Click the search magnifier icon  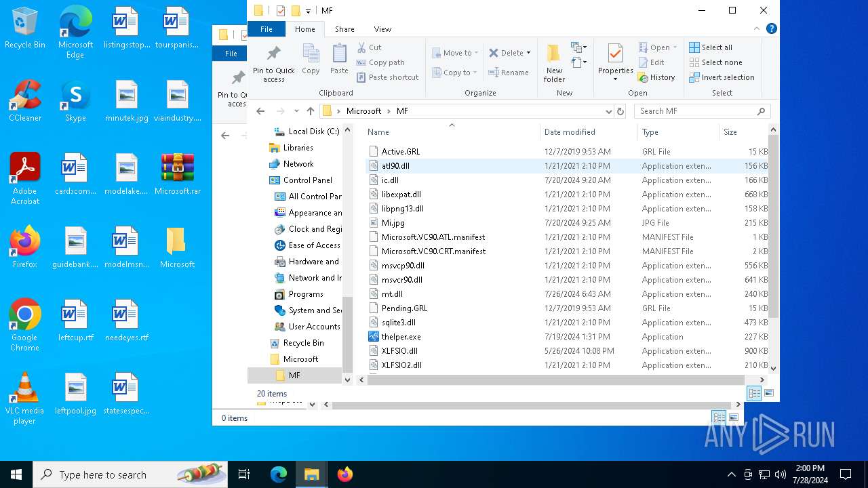[x=761, y=111]
